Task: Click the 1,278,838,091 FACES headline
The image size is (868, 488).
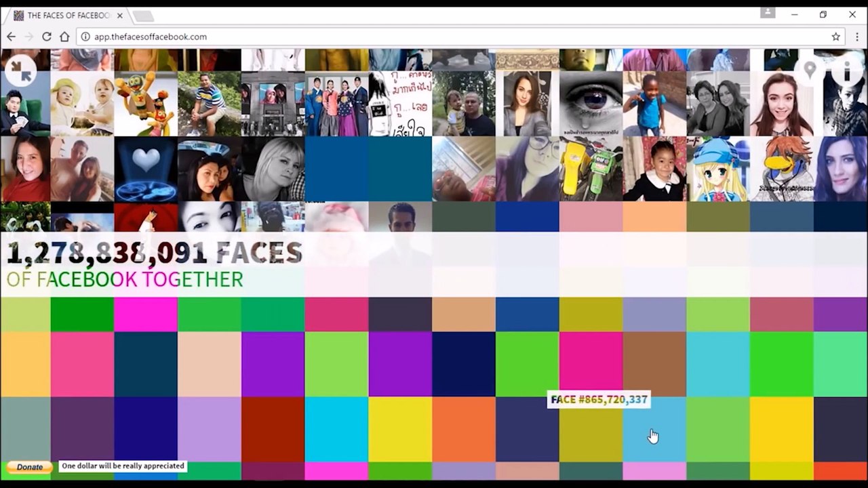Action: click(154, 253)
